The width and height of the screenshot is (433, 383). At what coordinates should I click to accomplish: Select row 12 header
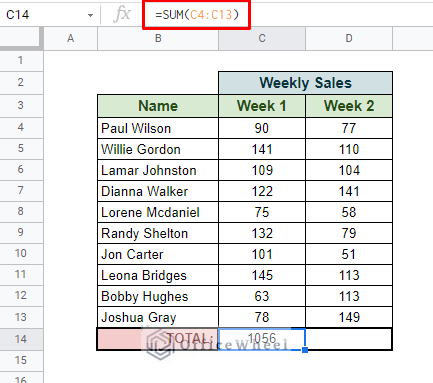tap(21, 296)
